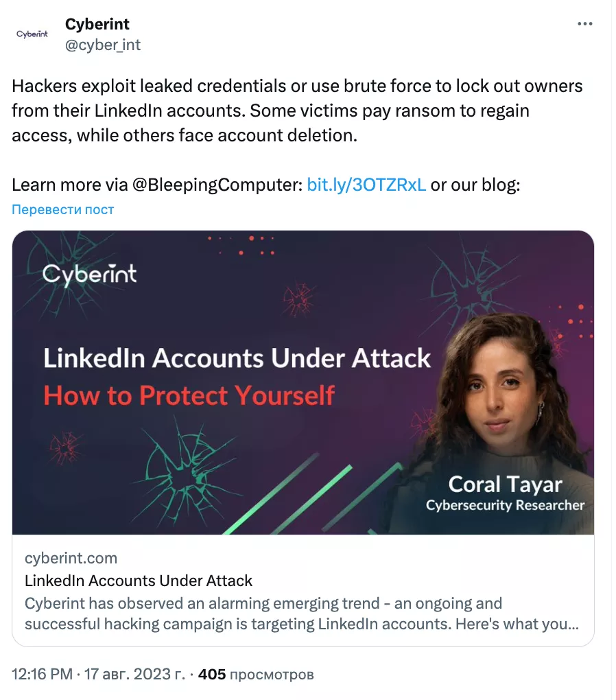Click the 405 просмотров view count
Image resolution: width=616 pixels, height=700 pixels.
point(256,675)
